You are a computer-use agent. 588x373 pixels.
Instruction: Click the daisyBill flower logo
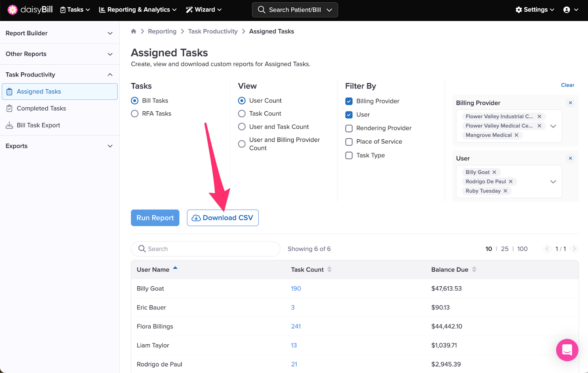click(12, 10)
